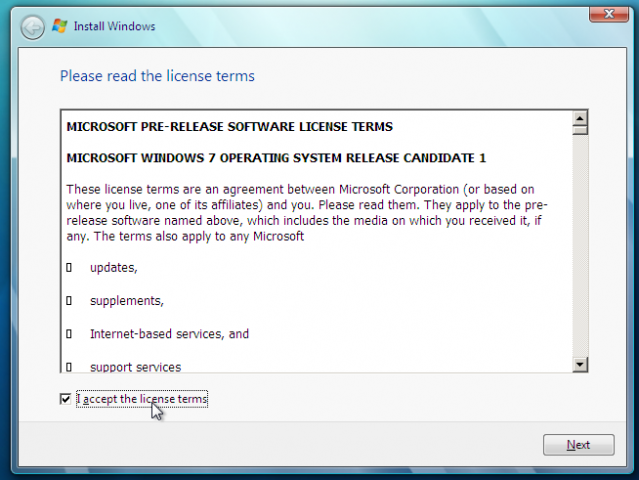Uncheck the I accept the license terms checkbox

[x=65, y=399]
